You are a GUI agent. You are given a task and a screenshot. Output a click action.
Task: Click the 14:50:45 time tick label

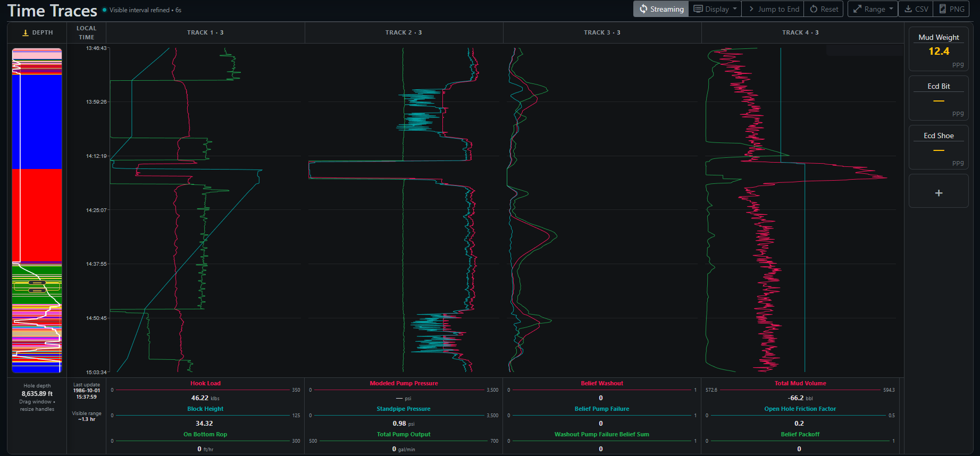[96, 318]
